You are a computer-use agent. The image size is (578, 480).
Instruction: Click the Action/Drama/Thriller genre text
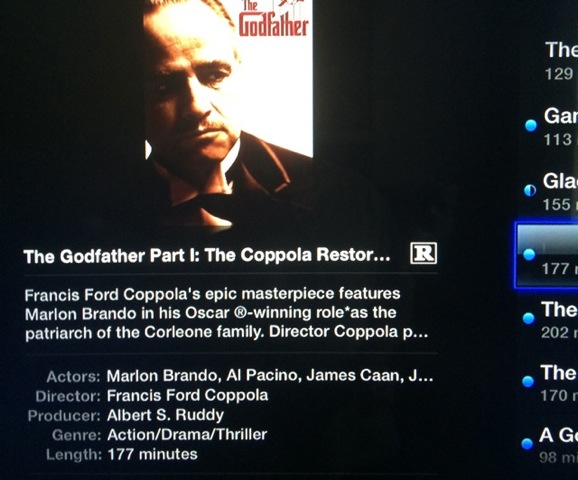point(187,435)
